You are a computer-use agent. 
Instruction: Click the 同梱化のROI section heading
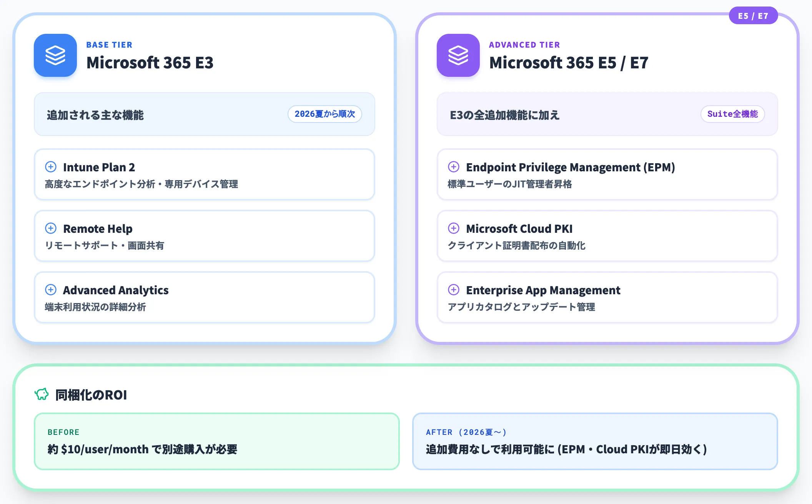[91, 395]
